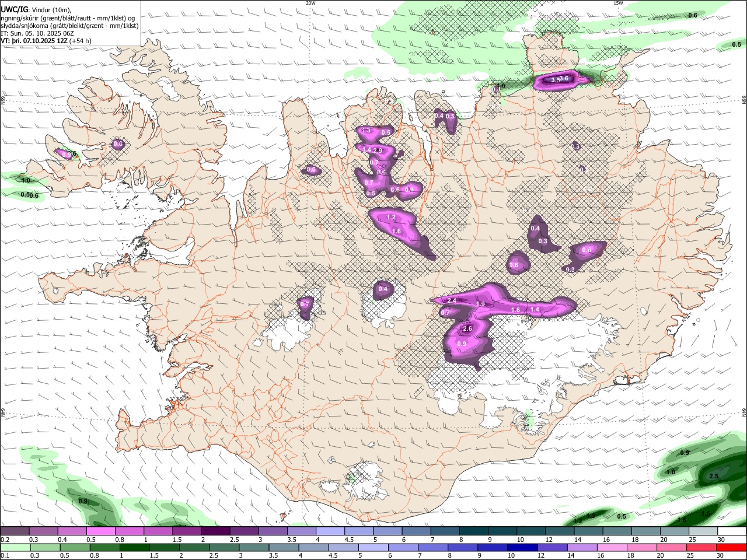
Task: Select the bright red 30 swatch in bottom legend row
Action: [x=732, y=548]
